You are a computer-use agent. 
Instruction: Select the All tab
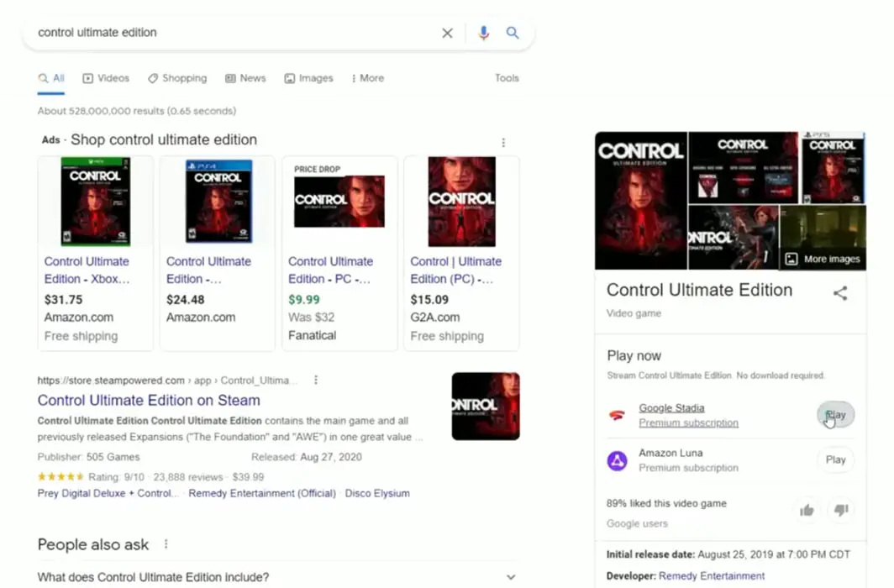51,79
